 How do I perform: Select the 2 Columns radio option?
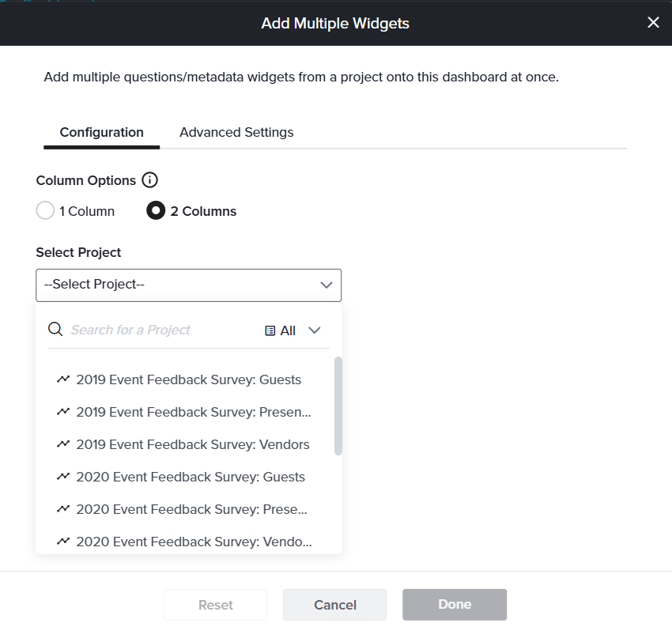tap(156, 211)
